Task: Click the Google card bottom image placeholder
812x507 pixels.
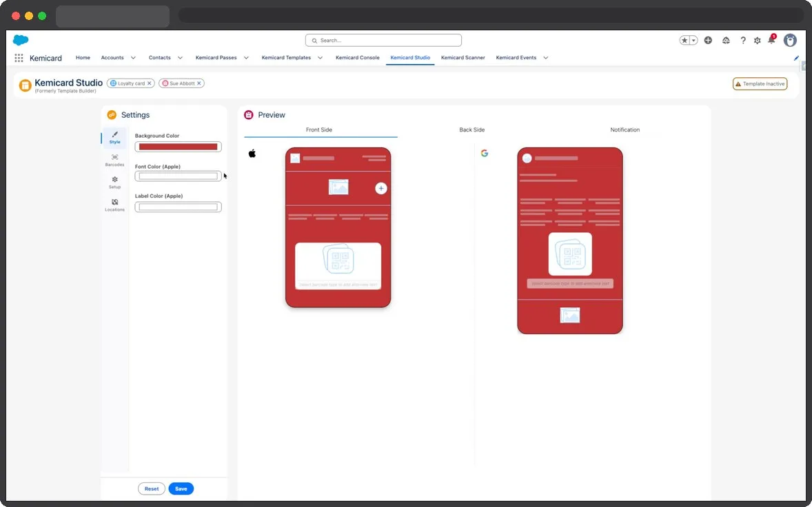Action: point(569,315)
